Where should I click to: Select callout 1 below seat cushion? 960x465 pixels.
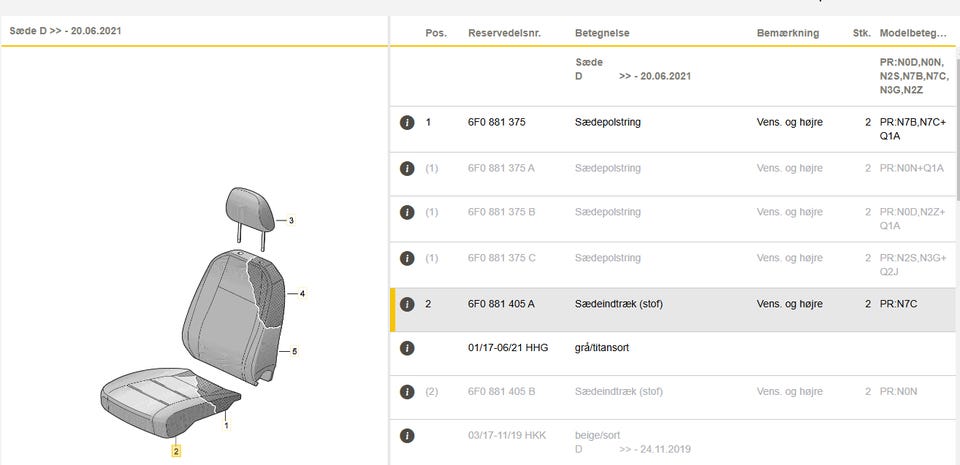pos(226,425)
